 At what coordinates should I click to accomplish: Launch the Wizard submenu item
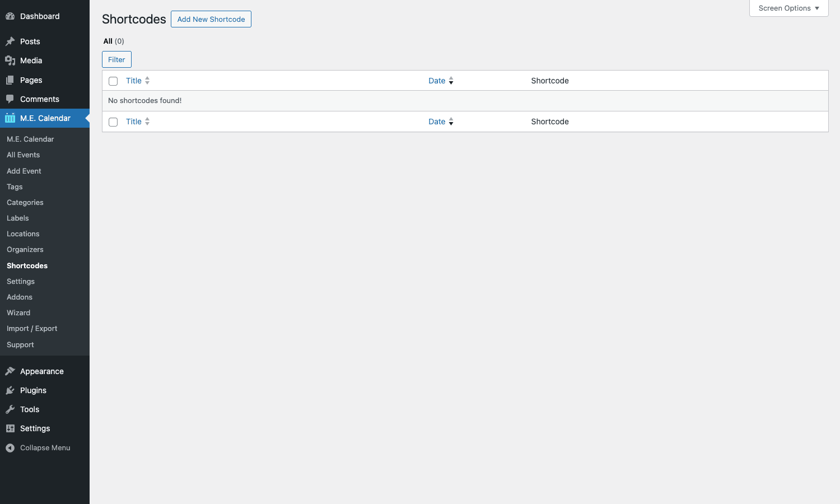[18, 312]
